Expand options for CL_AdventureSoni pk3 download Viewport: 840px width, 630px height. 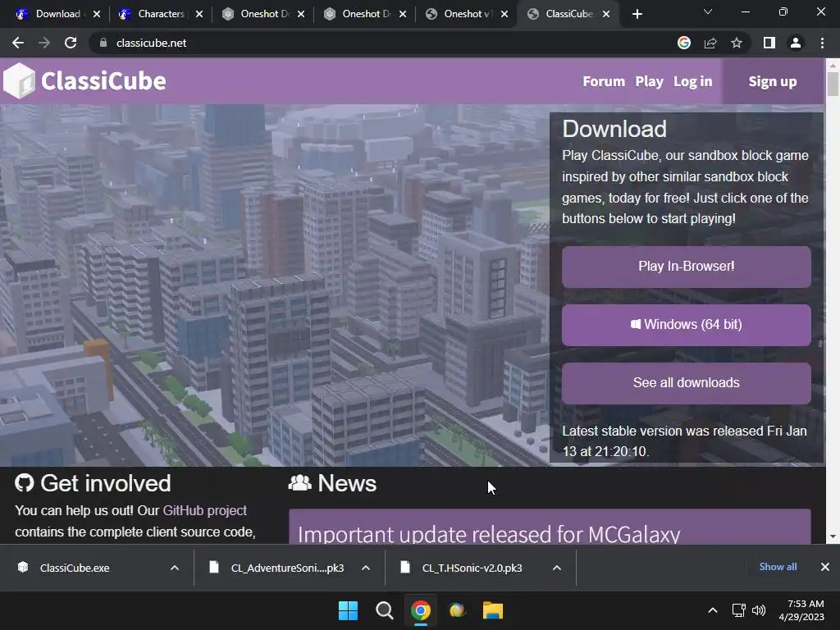tap(366, 568)
